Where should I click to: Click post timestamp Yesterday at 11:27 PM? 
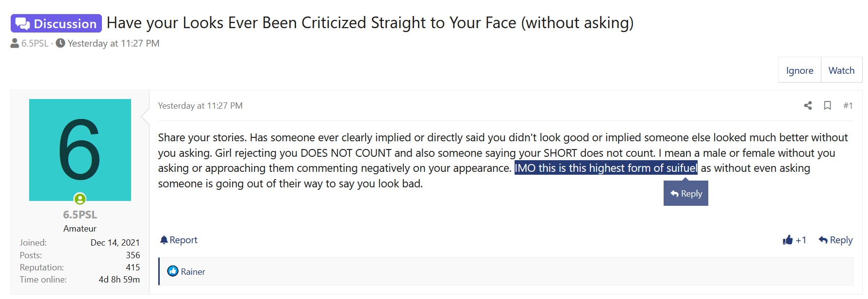200,106
